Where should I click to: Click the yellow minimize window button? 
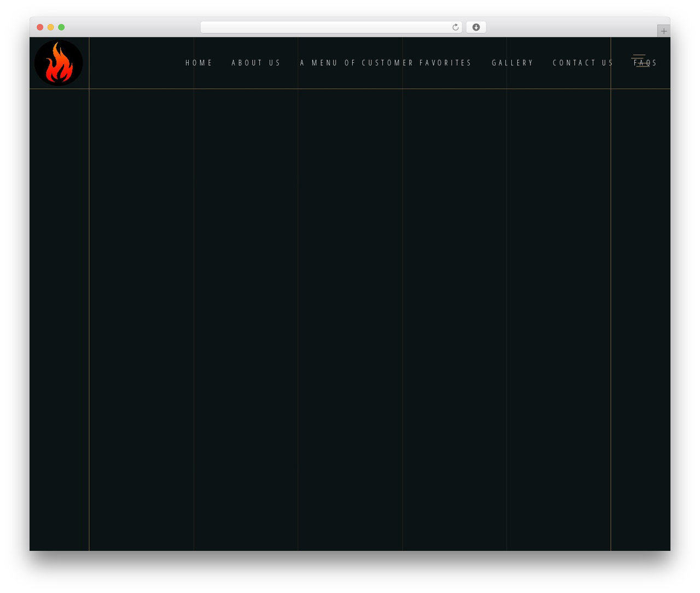tap(51, 27)
